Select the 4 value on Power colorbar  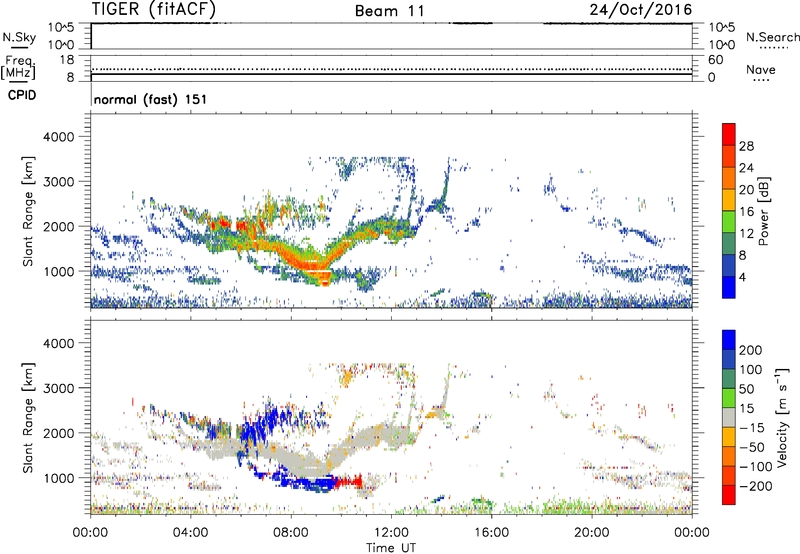pos(742,277)
